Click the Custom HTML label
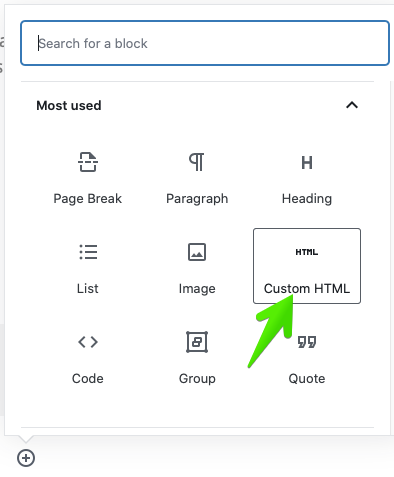 307,288
